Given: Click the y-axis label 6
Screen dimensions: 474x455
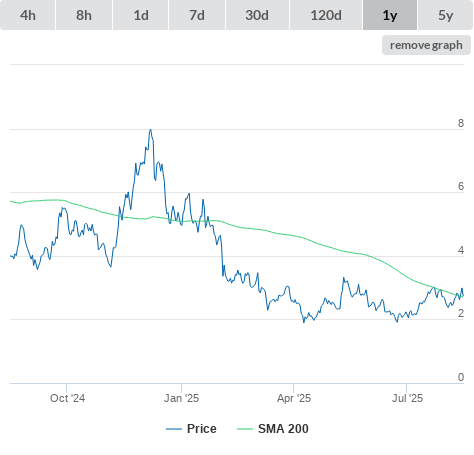Looking at the screenshot, I should tap(461, 186).
